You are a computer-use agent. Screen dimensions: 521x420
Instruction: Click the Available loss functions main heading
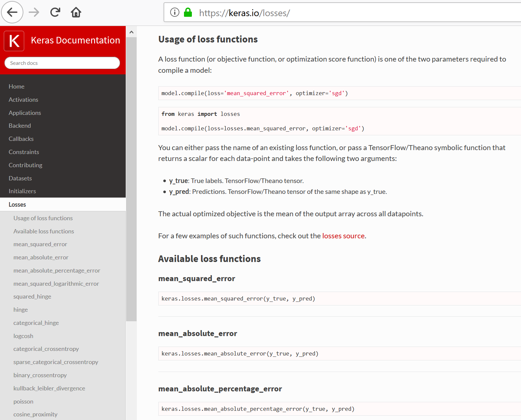tap(209, 259)
